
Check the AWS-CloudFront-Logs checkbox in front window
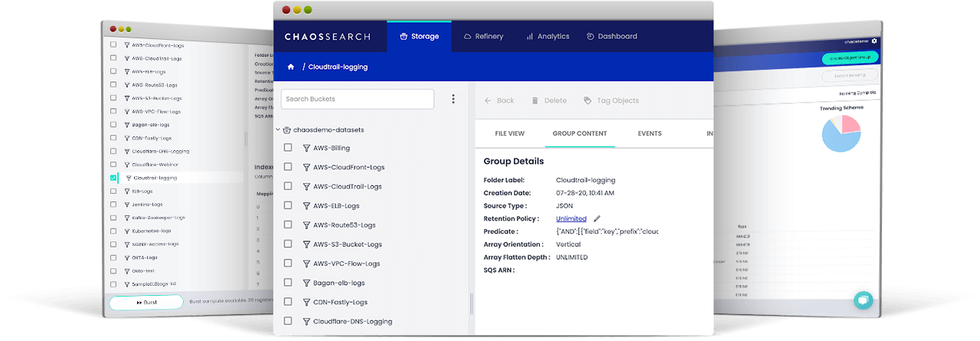[288, 167]
